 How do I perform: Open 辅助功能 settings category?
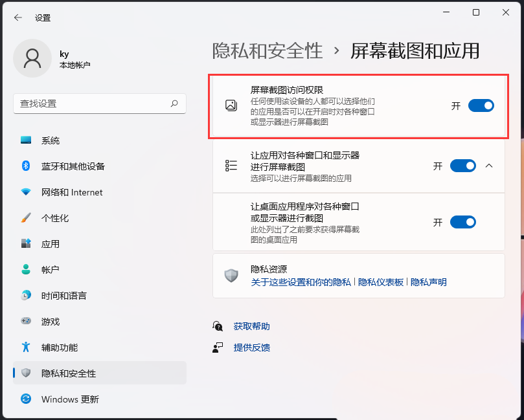point(100,348)
